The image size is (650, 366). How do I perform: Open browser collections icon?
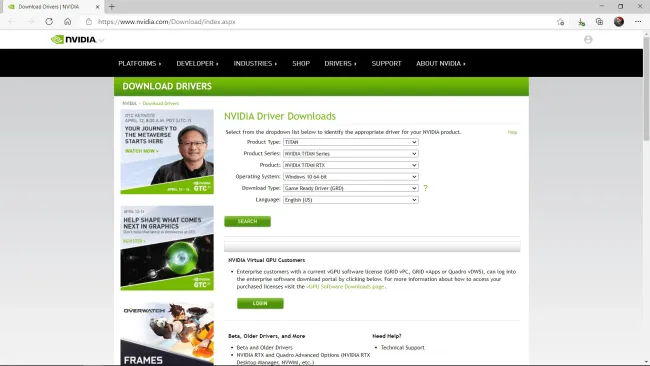click(599, 22)
